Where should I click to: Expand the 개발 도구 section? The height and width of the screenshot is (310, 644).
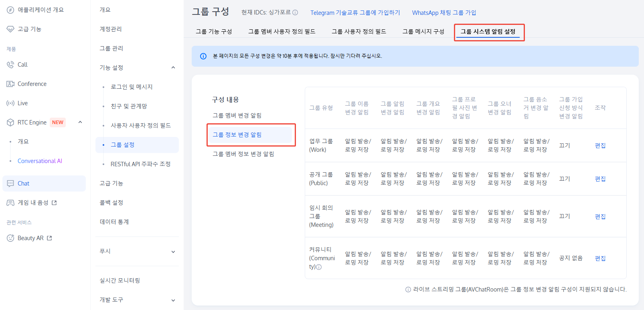coord(173,300)
